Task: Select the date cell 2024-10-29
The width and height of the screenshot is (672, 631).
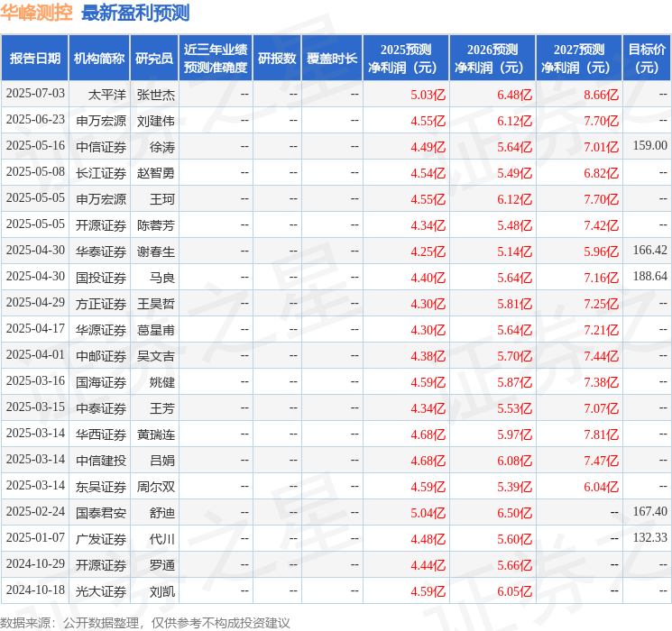Action: (35, 563)
